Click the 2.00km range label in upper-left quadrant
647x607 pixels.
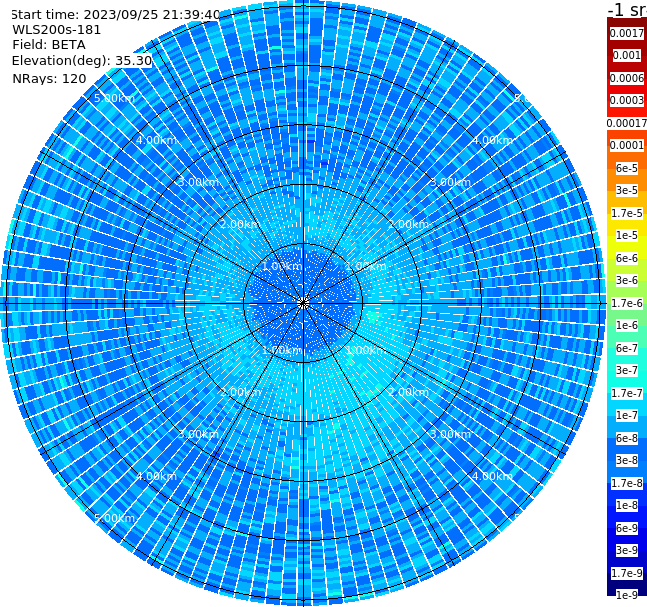click(240, 224)
